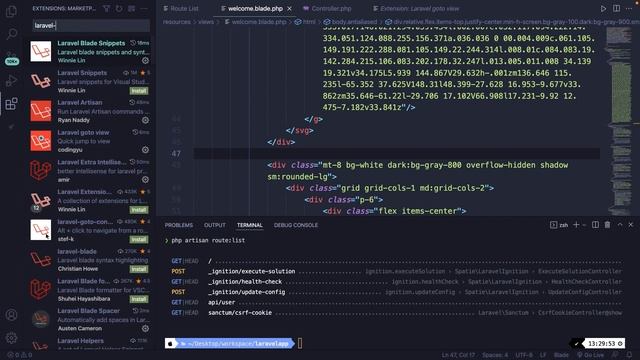This screenshot has width=640, height=360.
Task: Select the Laravel Helpers extension entry
Action: pos(90,344)
